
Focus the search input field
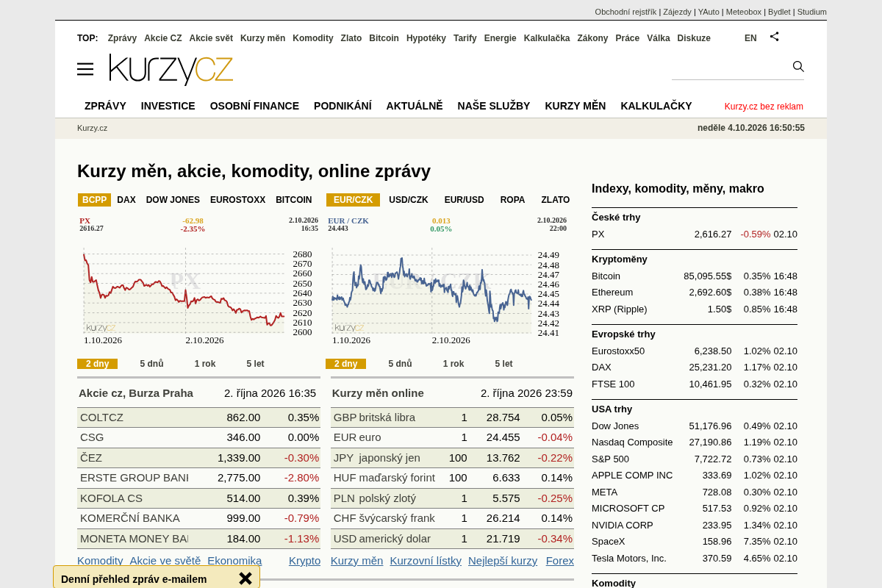(731, 68)
